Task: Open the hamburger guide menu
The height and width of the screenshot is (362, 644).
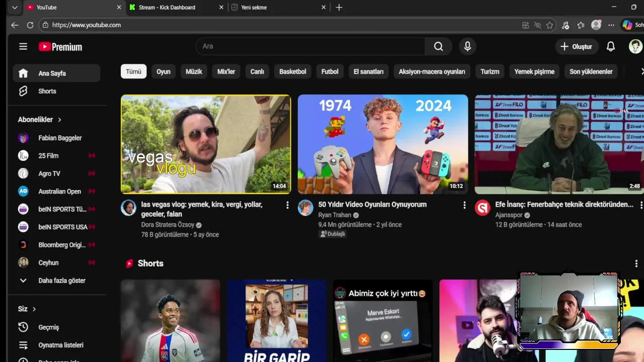Action: tap(23, 47)
